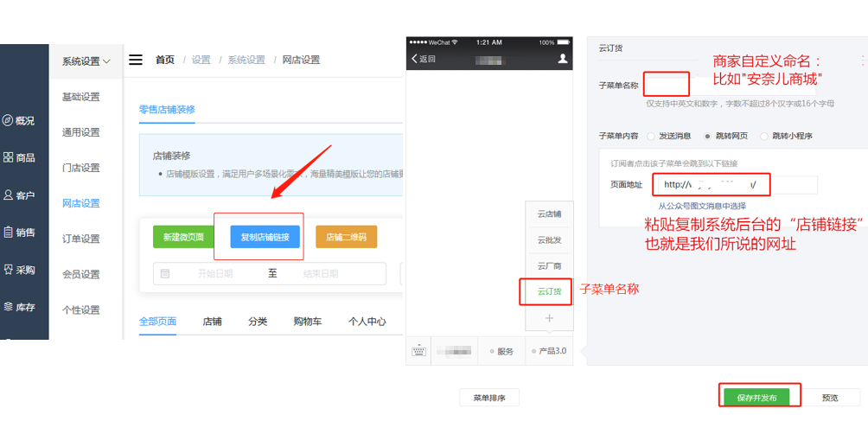This screenshot has height=434, width=868.
Task: Tap the profile person icon in WeChat header
Action: click(563, 58)
